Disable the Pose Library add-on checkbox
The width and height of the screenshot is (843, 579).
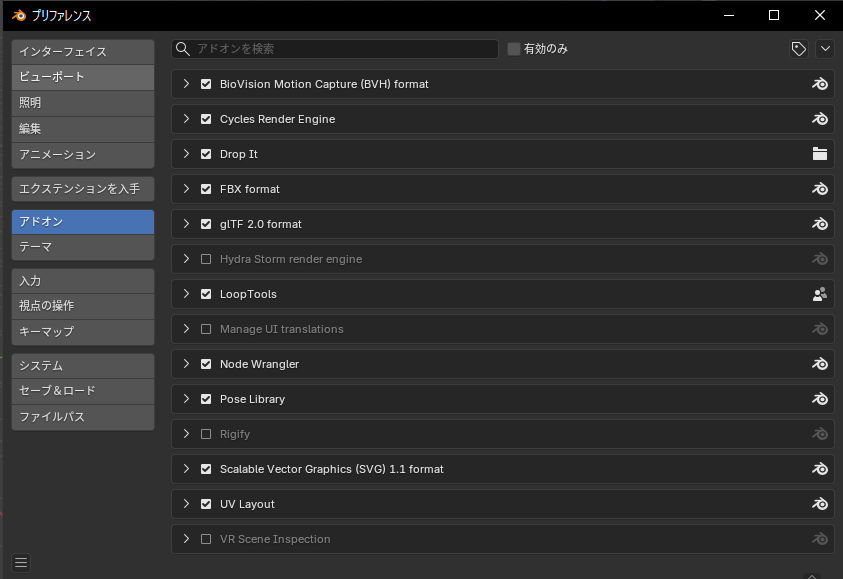tap(206, 399)
